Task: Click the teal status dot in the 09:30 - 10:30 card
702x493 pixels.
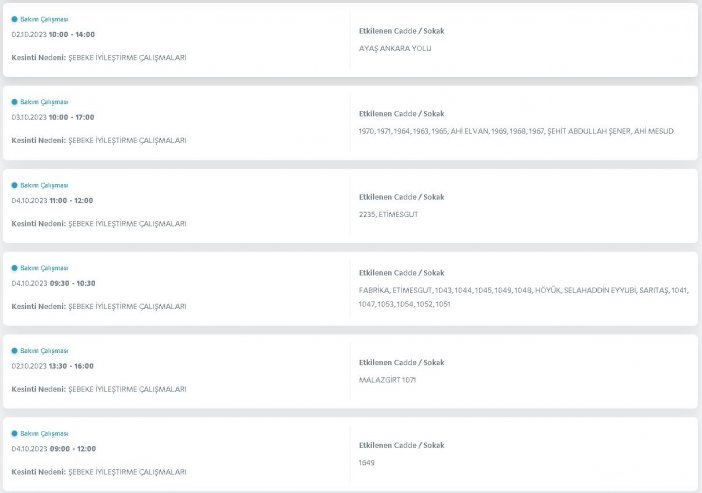Action: click(14, 268)
